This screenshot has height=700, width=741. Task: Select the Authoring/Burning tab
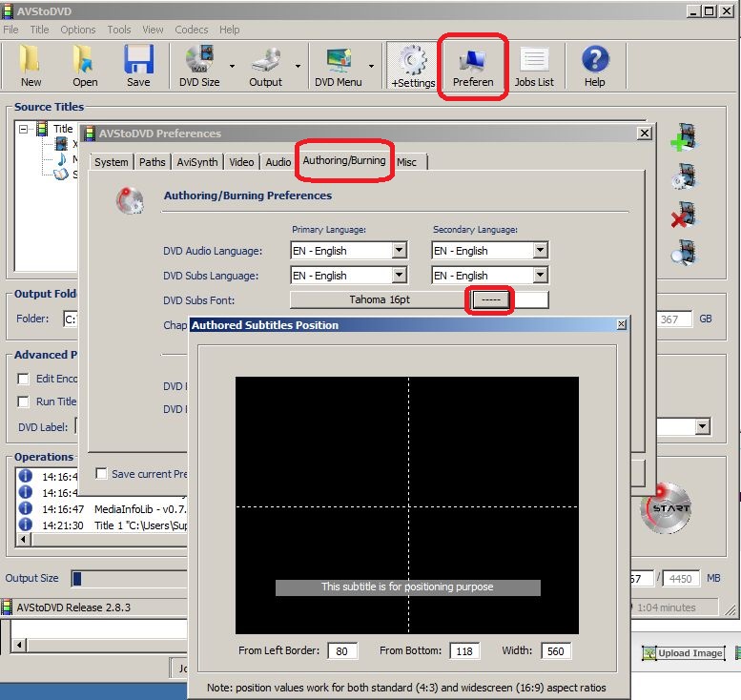pos(344,160)
